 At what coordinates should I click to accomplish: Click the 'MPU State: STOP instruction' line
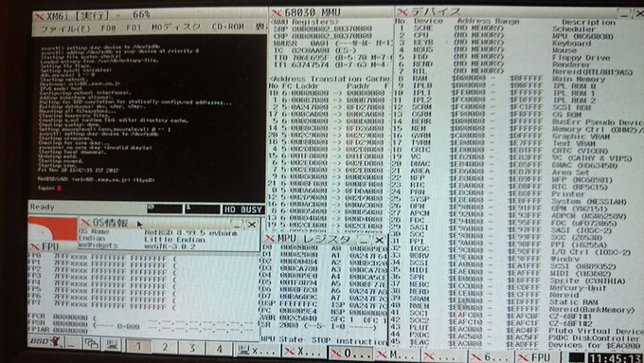pyautogui.click(x=324, y=340)
